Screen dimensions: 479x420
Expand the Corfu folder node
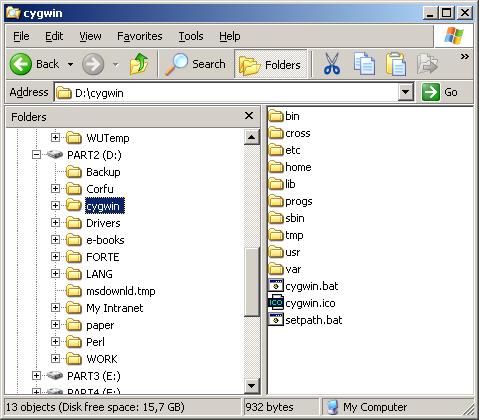(x=55, y=188)
